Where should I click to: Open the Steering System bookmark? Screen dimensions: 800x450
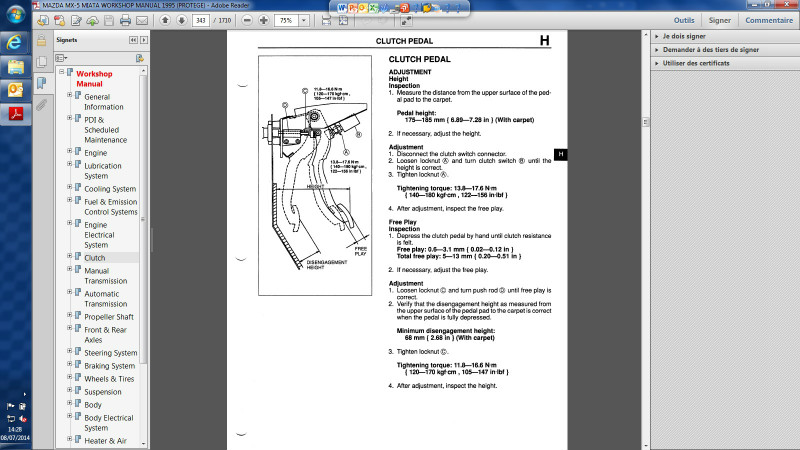(111, 353)
